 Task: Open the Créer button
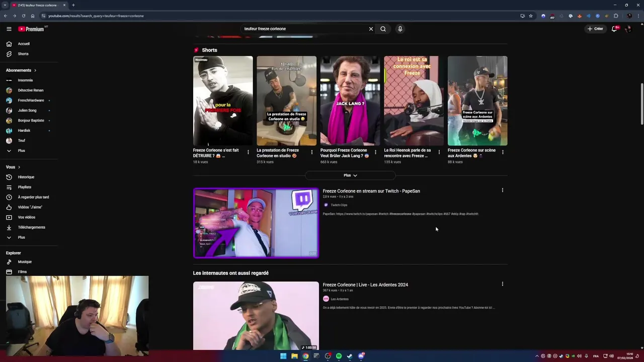[x=595, y=29]
